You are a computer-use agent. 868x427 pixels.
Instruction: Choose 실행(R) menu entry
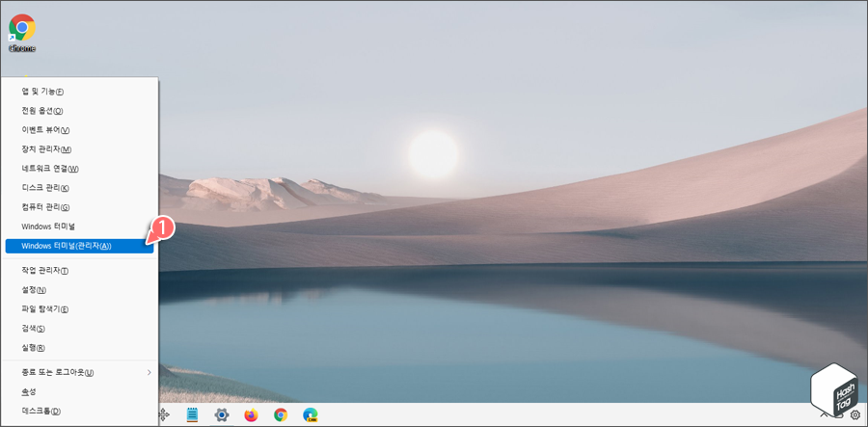pyautogui.click(x=79, y=348)
